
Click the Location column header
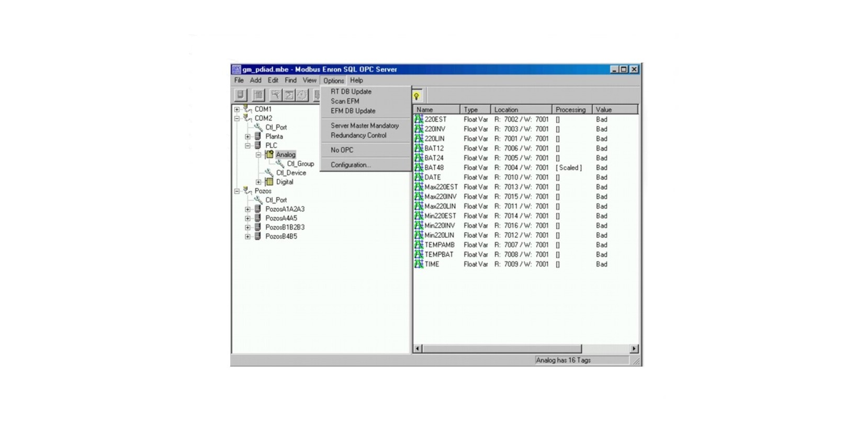click(521, 110)
